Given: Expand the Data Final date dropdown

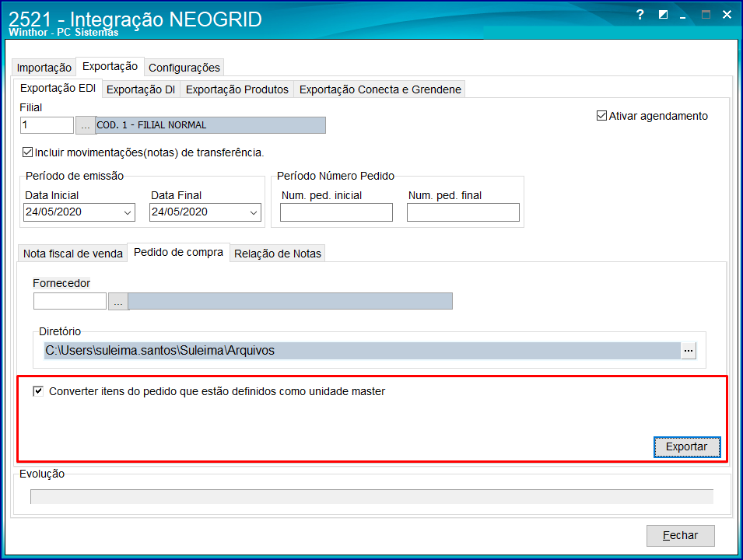Looking at the screenshot, I should click(254, 213).
